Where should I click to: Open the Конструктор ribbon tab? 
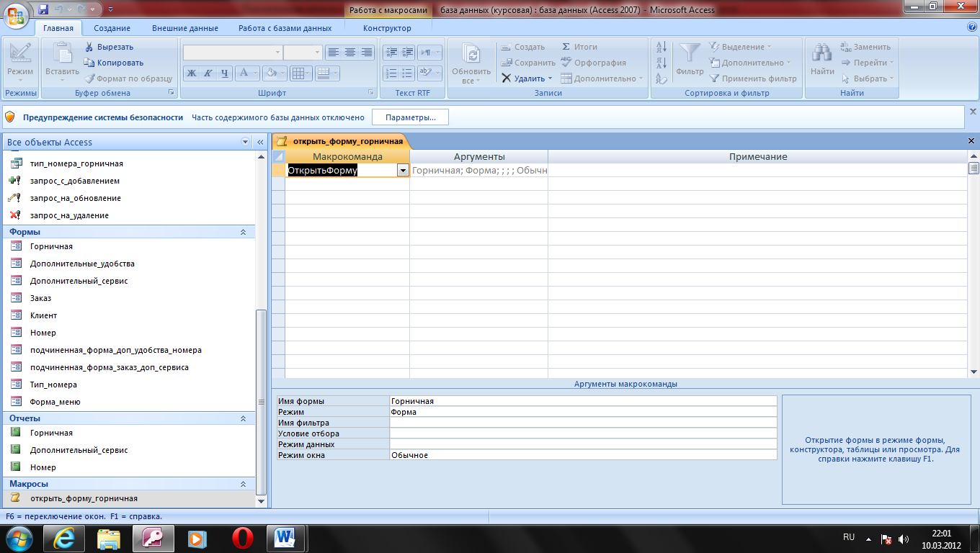point(387,28)
